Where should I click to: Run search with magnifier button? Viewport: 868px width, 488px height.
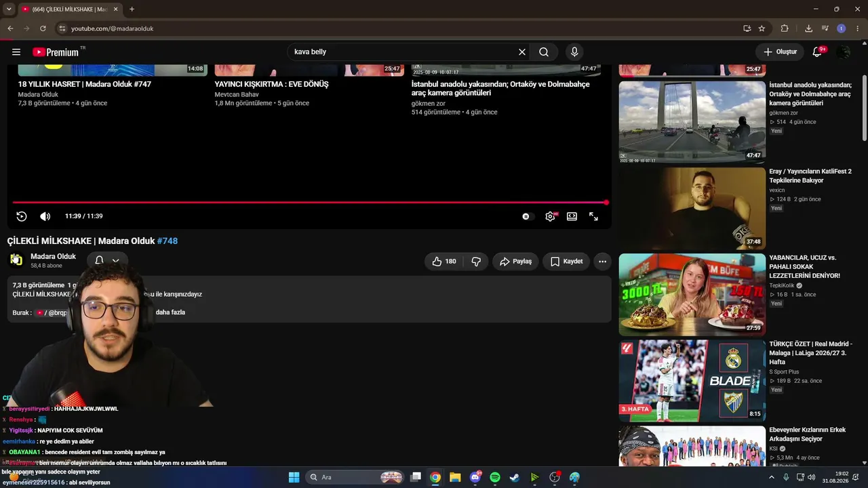point(544,52)
